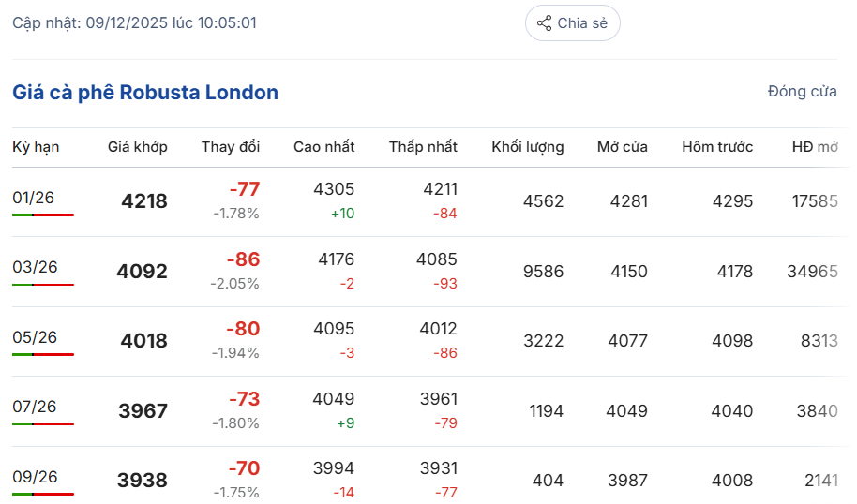
Task: Select the 03/26 contract term
Action: [35, 267]
